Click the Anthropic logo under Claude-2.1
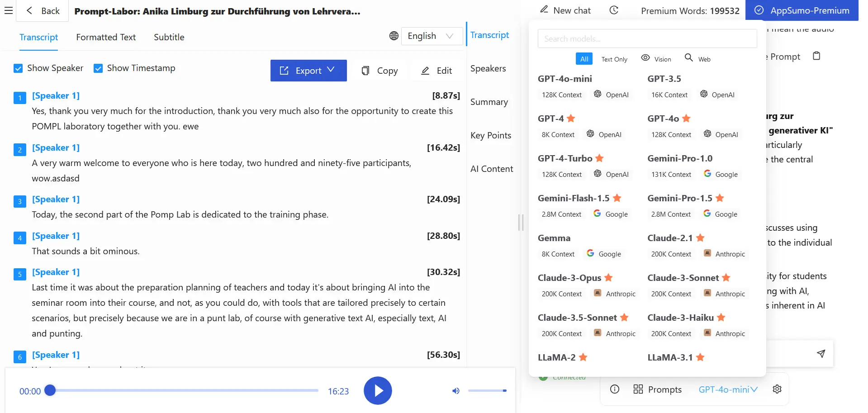Image resolution: width=868 pixels, height=413 pixels. click(707, 253)
